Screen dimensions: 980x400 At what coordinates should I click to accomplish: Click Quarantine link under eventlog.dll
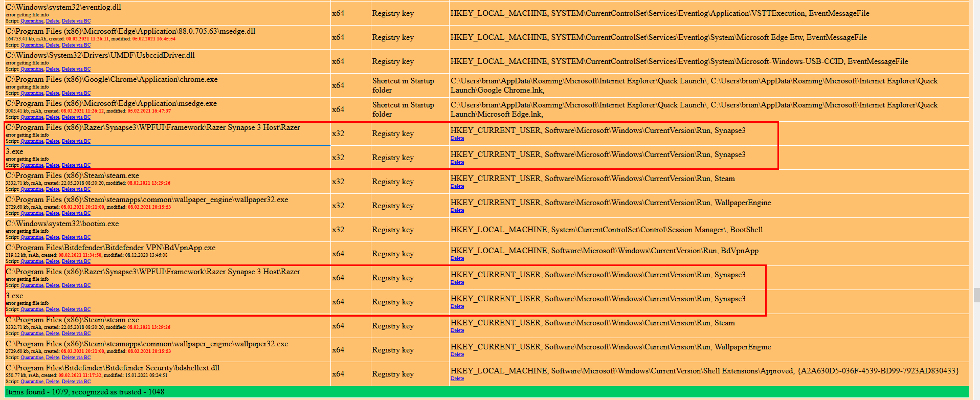tap(32, 21)
